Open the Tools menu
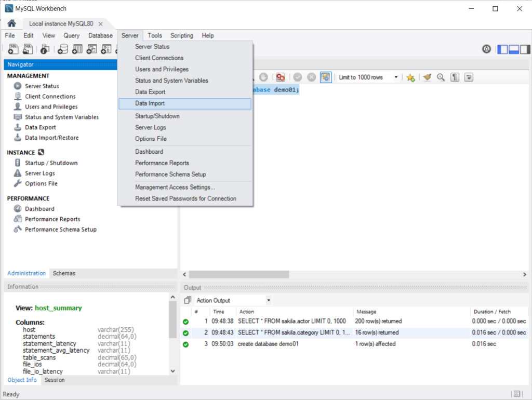The width and height of the screenshot is (532, 400). 155,36
